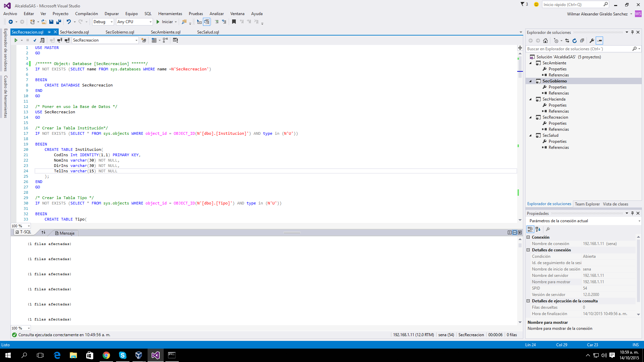This screenshot has width=644, height=362.
Task: Collapse the SecAmbiente project node
Action: (x=530, y=63)
